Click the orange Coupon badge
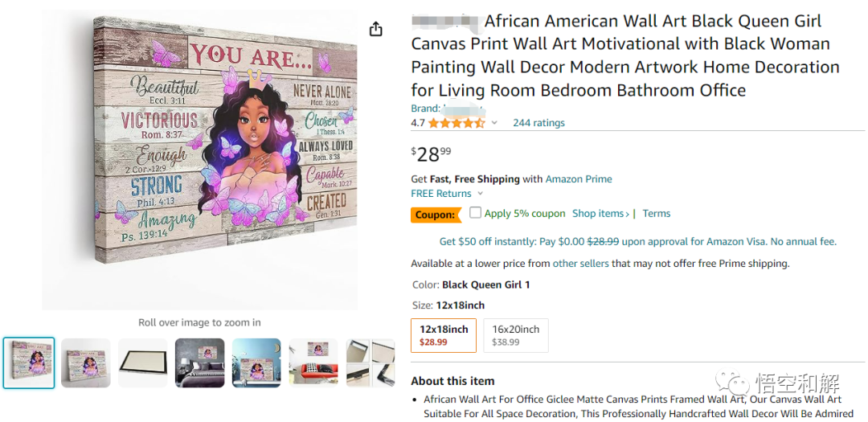The height and width of the screenshot is (422, 868). click(436, 215)
